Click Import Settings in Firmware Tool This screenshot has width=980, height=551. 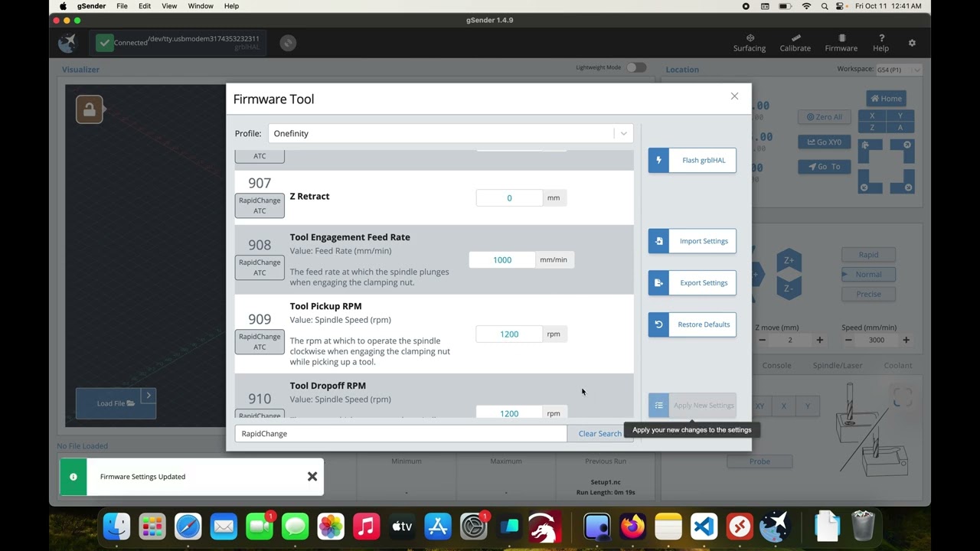[x=692, y=241]
